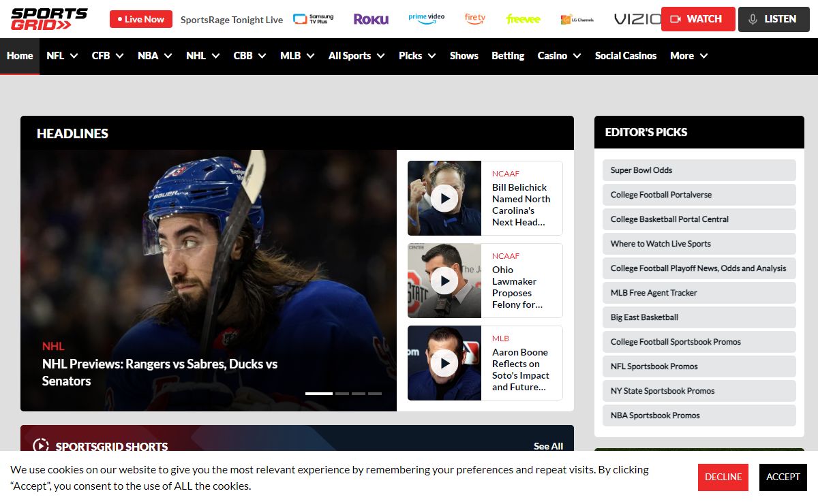
Task: Open the Vizio logo link
Action: click(x=637, y=19)
